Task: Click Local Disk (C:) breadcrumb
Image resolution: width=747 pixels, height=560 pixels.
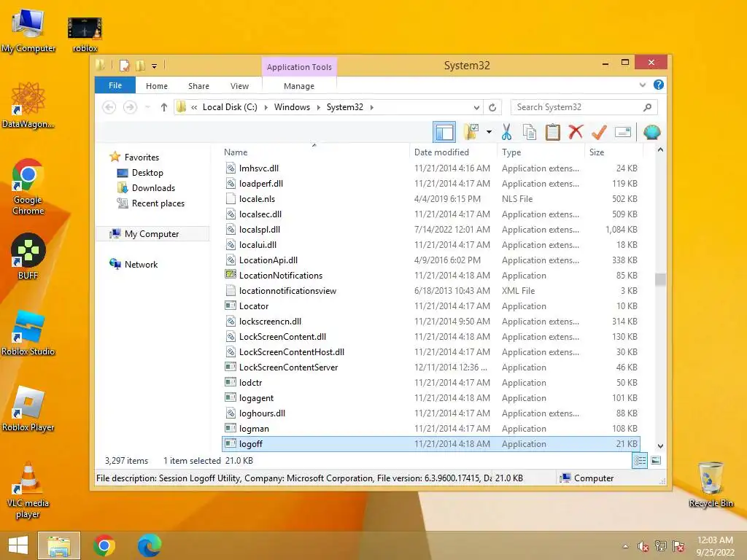Action: tap(230, 107)
